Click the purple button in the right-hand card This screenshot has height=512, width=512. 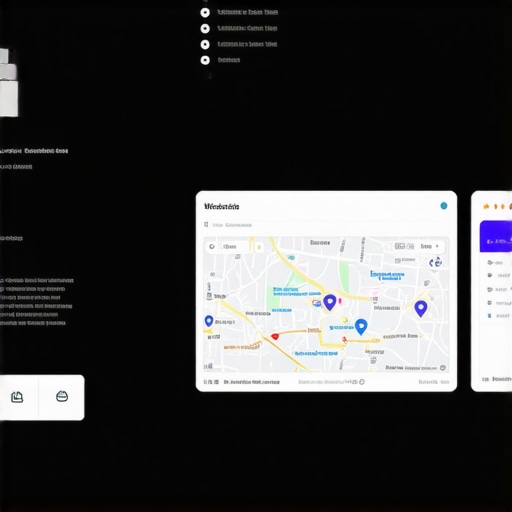pos(496,236)
